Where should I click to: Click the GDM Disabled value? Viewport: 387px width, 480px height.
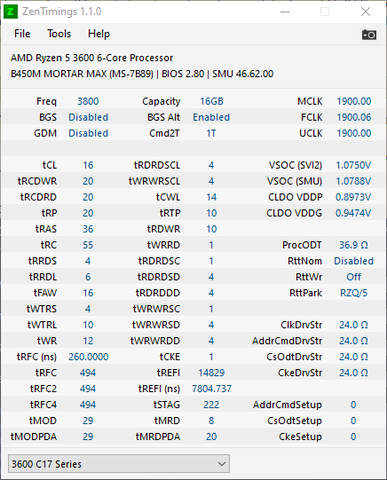[x=88, y=133]
